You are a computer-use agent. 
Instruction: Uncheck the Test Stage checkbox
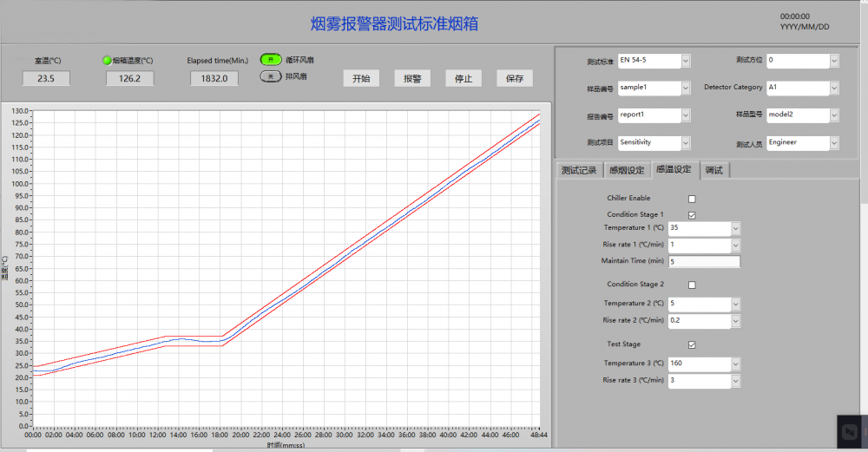click(692, 344)
